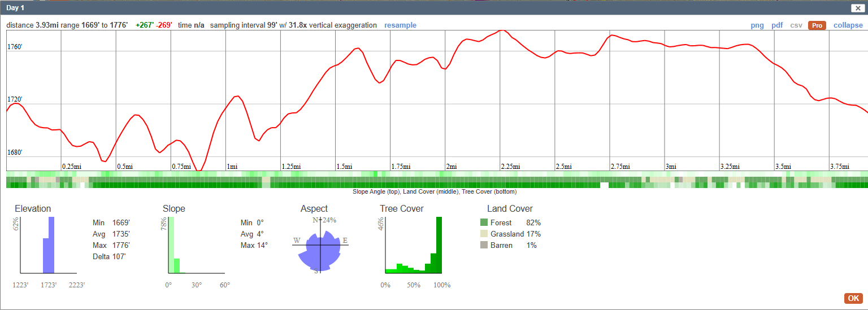The image size is (868, 310).
Task: Click the 2.5mi distance marker
Action: click(563, 167)
